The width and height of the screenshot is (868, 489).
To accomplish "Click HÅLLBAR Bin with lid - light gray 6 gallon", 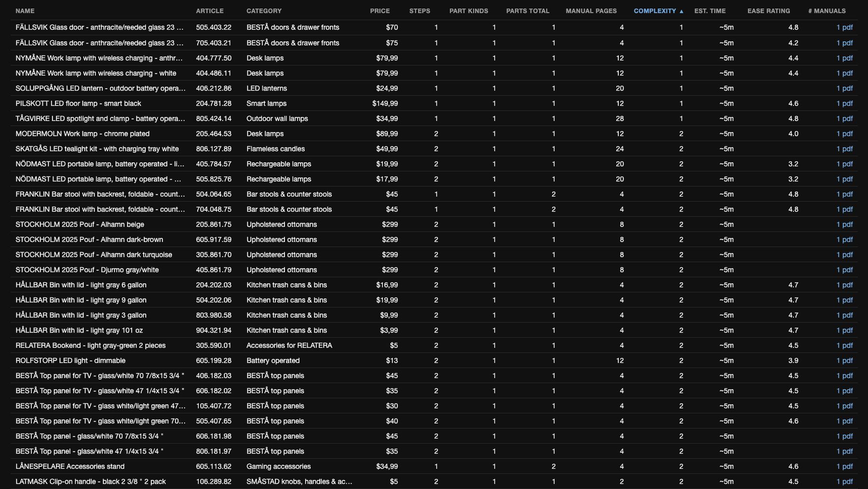I will coord(81,285).
